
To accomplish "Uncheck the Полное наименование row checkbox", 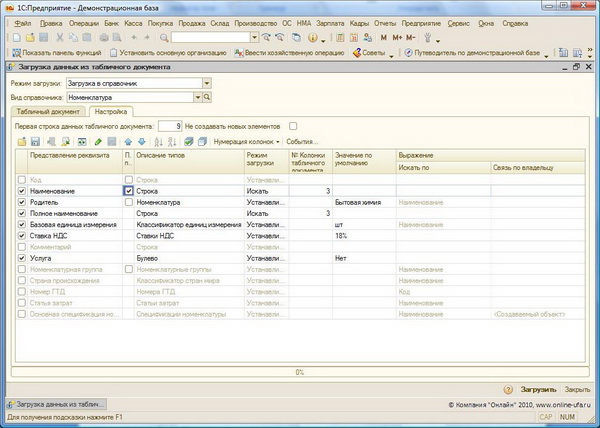I will pos(22,213).
